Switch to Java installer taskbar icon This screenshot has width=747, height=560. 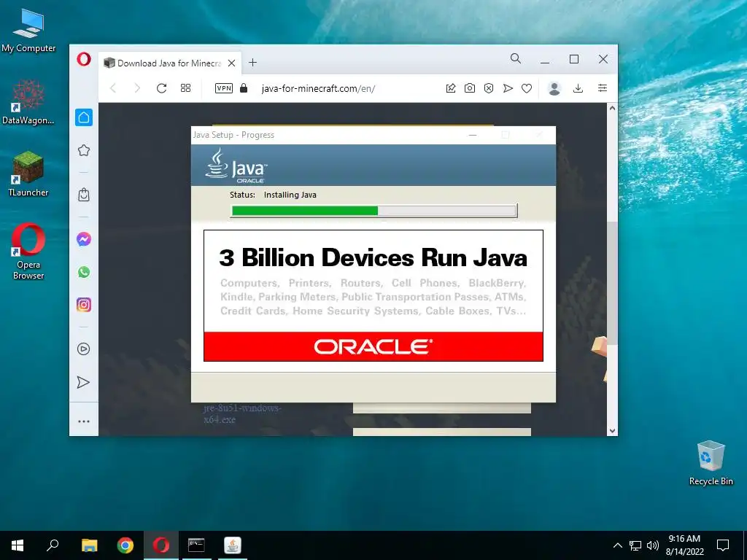pyautogui.click(x=233, y=545)
